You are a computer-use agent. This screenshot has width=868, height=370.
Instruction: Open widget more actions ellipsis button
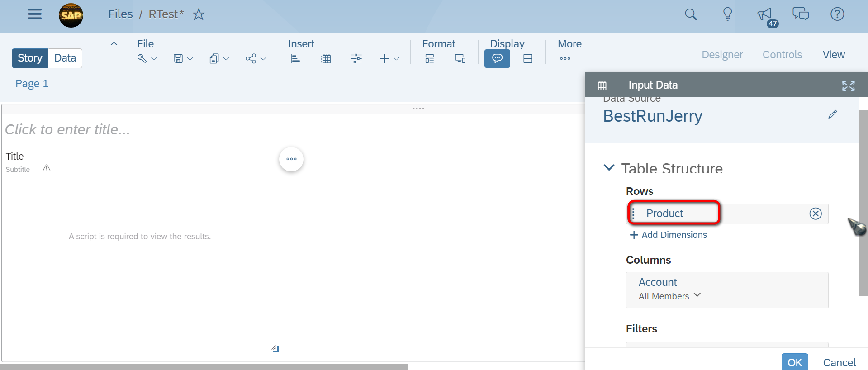pyautogui.click(x=291, y=159)
